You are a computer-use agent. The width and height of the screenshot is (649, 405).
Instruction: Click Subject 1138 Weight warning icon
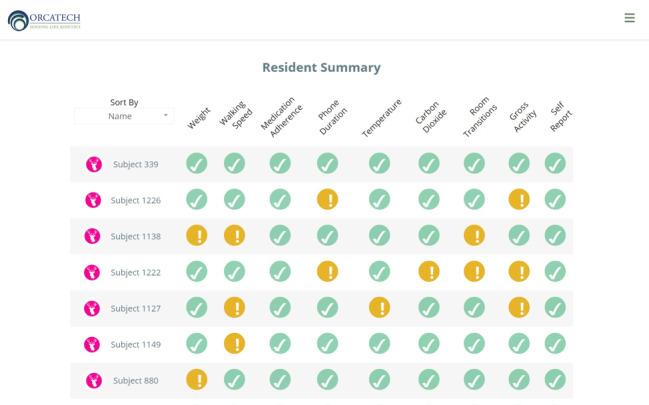(x=197, y=236)
